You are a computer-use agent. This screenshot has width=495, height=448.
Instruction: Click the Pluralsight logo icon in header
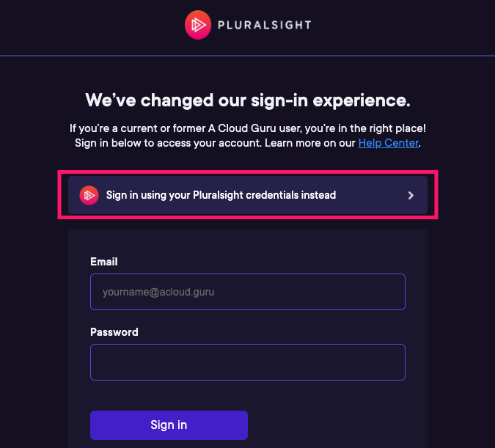pos(198,26)
